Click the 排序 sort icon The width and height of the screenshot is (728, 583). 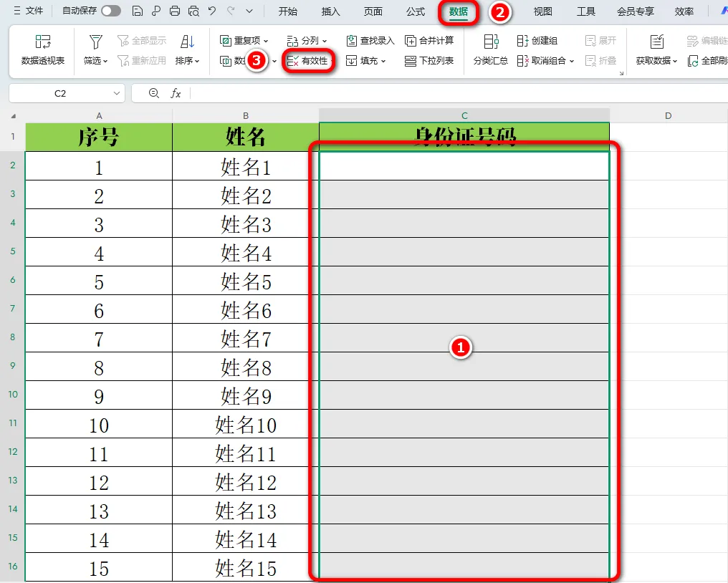coord(187,42)
